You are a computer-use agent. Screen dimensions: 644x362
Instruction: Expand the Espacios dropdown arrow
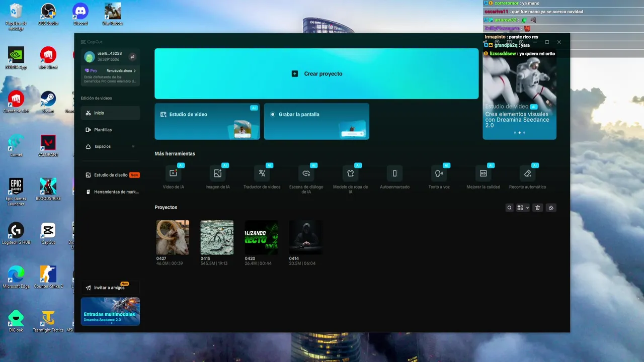pyautogui.click(x=133, y=146)
